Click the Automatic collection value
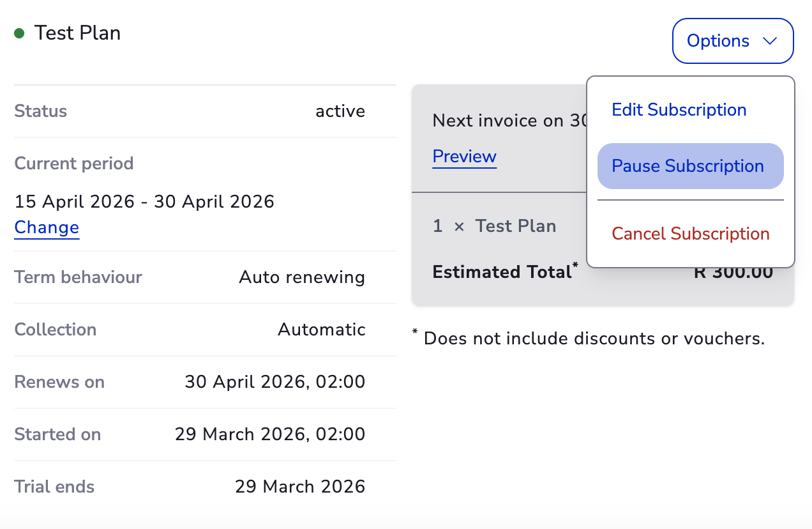Screen dimensions: 812x529 point(321,330)
